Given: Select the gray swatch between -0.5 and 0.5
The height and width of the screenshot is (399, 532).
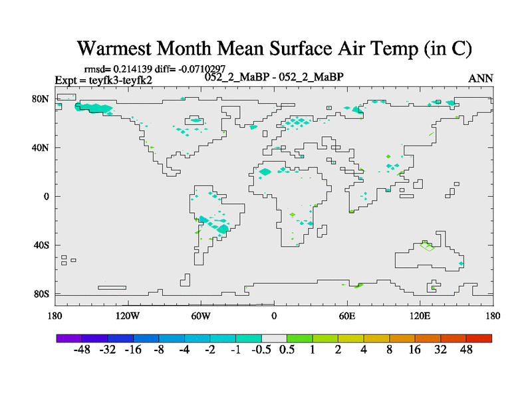Looking at the screenshot, I should tap(274, 338).
